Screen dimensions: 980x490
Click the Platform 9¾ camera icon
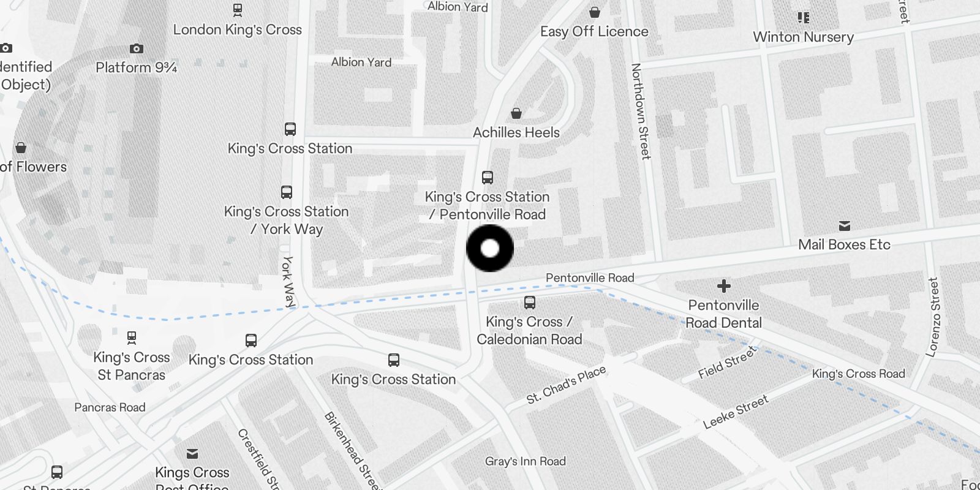tap(137, 48)
